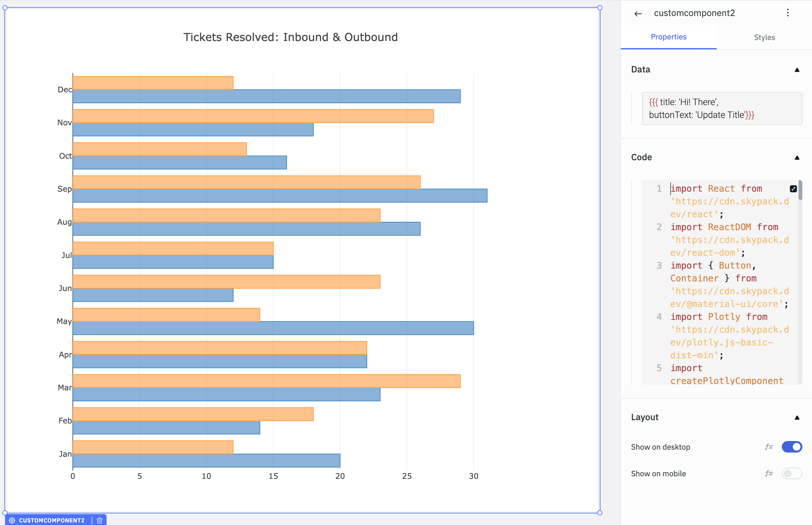Click into the Data input field
The height and width of the screenshot is (525, 812).
[x=721, y=108]
